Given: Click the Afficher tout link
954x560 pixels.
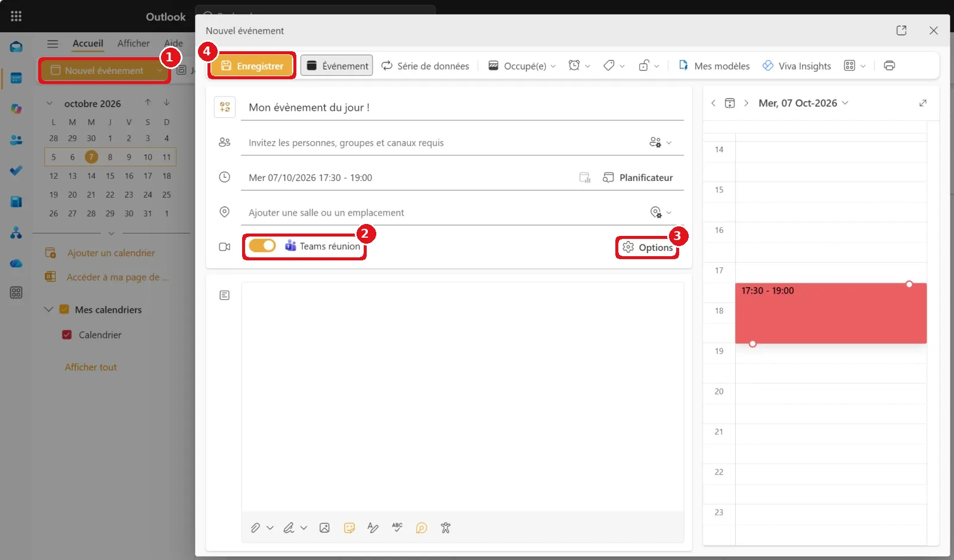Looking at the screenshot, I should (x=91, y=368).
